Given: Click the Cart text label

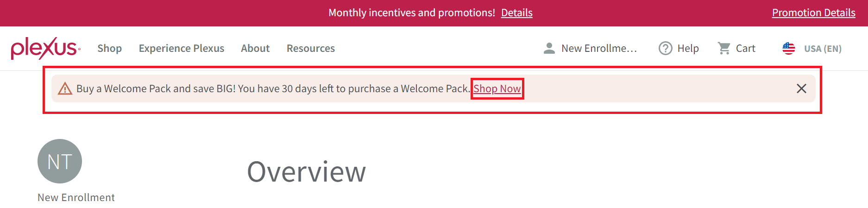Looking at the screenshot, I should point(746,48).
